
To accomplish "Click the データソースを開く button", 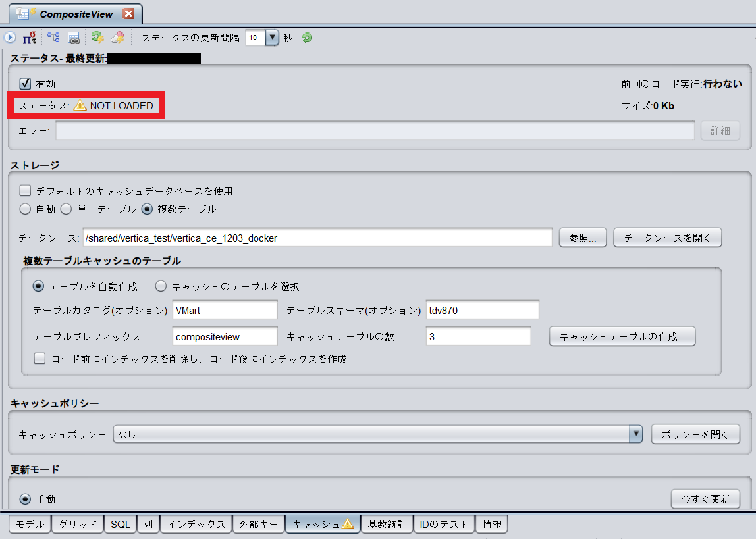I will pos(667,238).
